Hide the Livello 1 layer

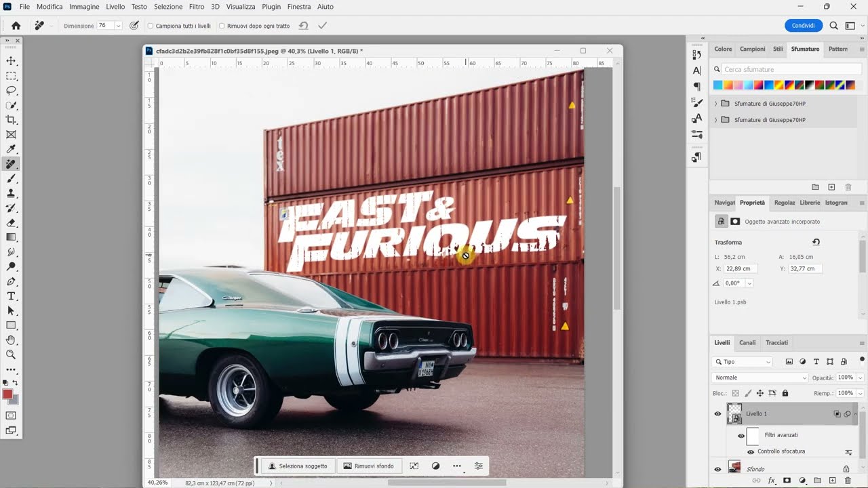click(717, 414)
